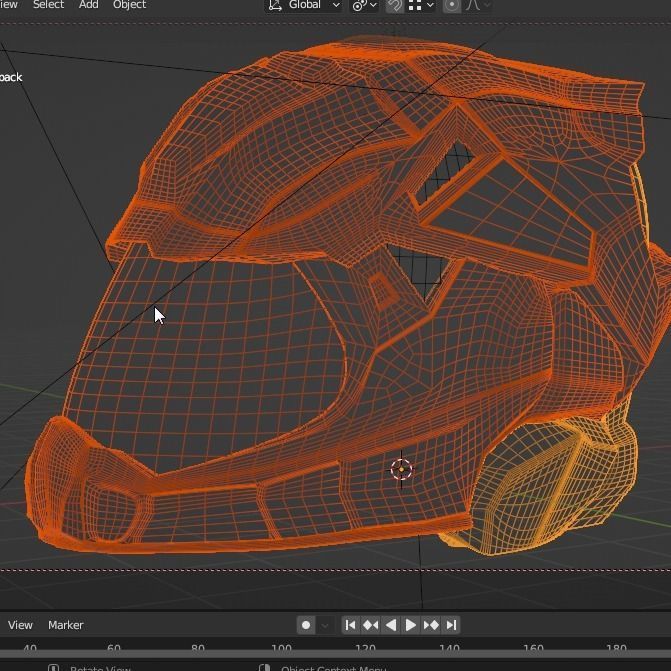Open the Global transform orientation dropdown

[x=304, y=5]
